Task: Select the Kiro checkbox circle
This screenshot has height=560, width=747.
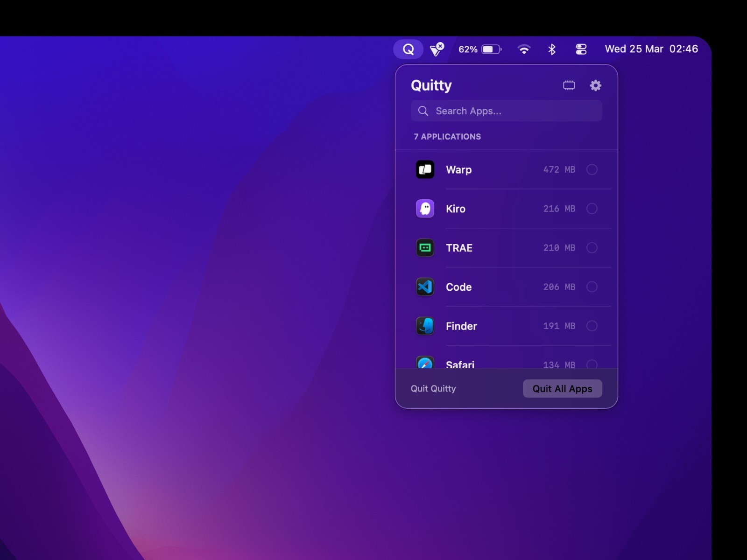Action: click(x=592, y=209)
